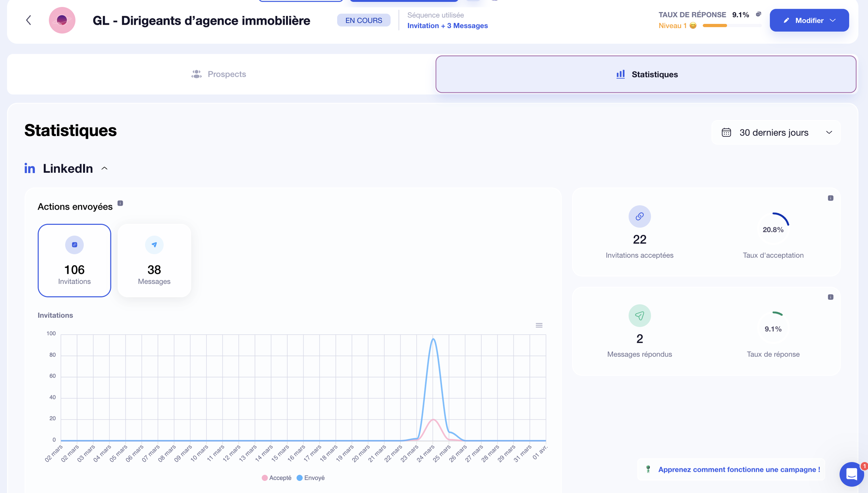Open the chat support bubble
The height and width of the screenshot is (493, 868).
[851, 474]
